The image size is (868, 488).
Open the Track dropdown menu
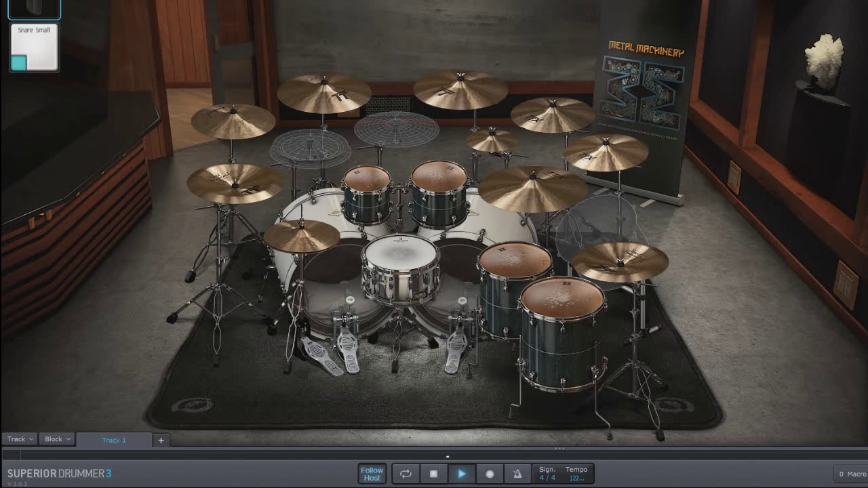coord(19,439)
